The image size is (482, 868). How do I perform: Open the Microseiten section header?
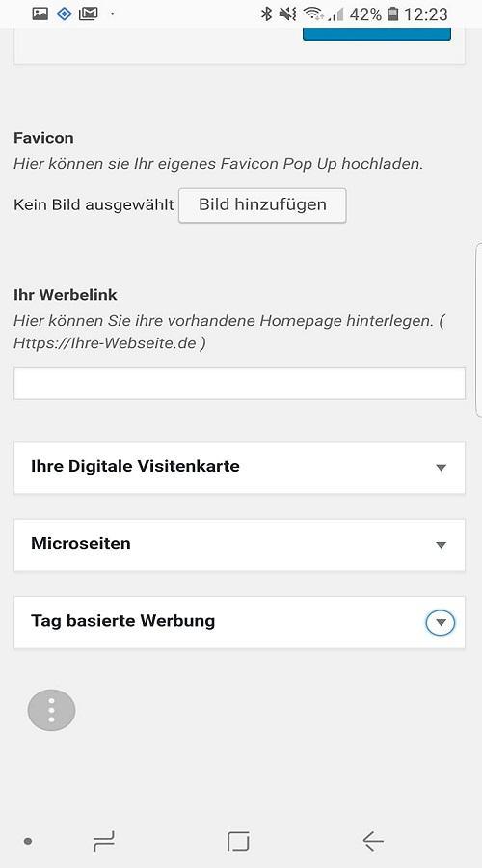click(239, 545)
